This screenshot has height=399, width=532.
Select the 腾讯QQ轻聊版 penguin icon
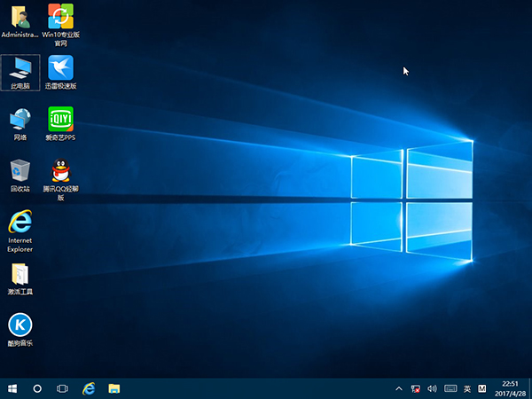60,169
